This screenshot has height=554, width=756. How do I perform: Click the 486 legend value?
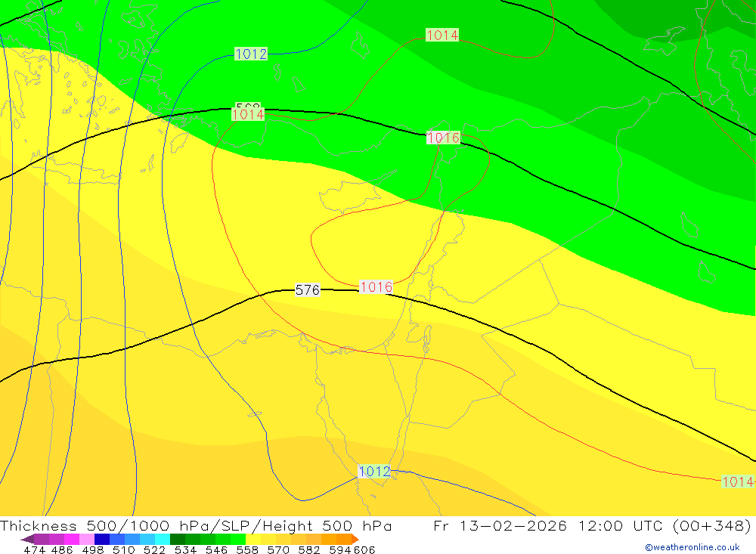coord(62,549)
